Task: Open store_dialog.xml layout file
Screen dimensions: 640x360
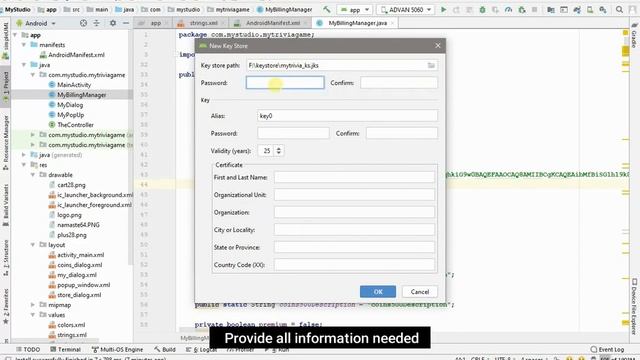Action: click(x=75, y=295)
